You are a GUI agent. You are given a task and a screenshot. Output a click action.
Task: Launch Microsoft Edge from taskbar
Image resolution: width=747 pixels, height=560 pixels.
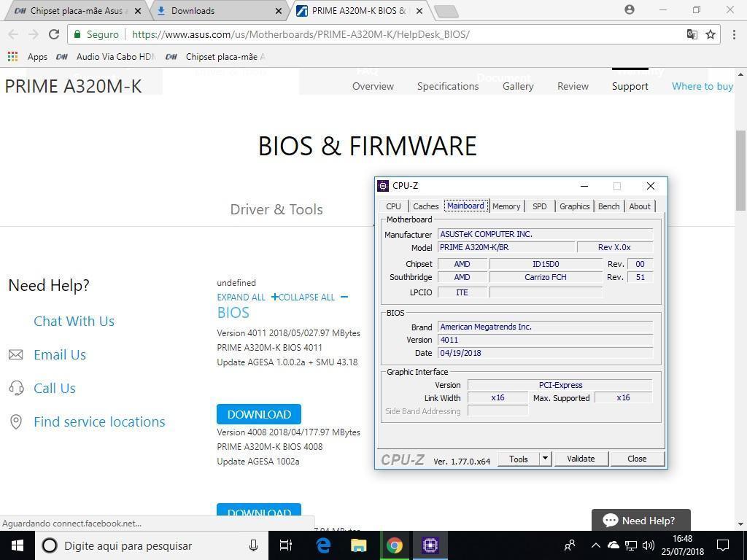click(x=323, y=545)
